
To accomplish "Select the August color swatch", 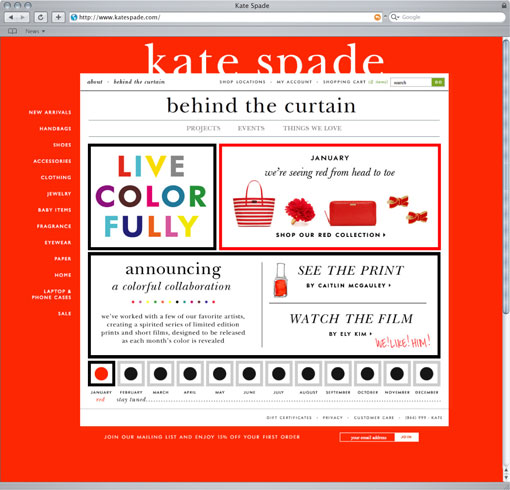I will coord(308,374).
